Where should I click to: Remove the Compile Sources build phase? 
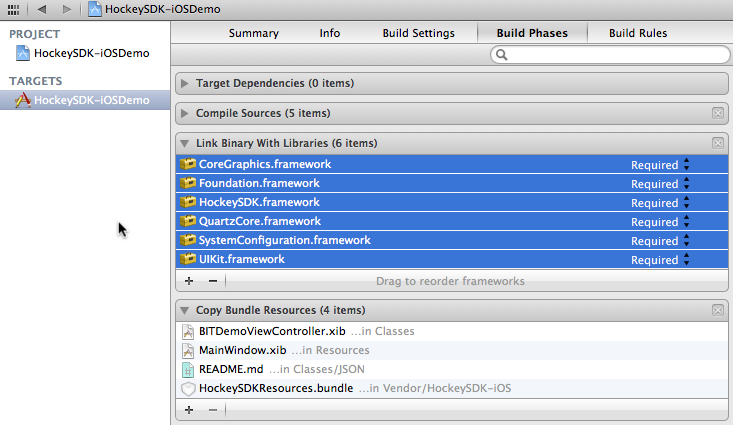(717, 113)
